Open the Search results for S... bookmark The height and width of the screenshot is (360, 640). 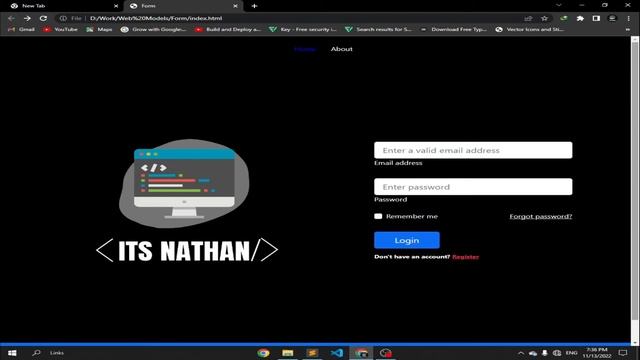[x=378, y=29]
